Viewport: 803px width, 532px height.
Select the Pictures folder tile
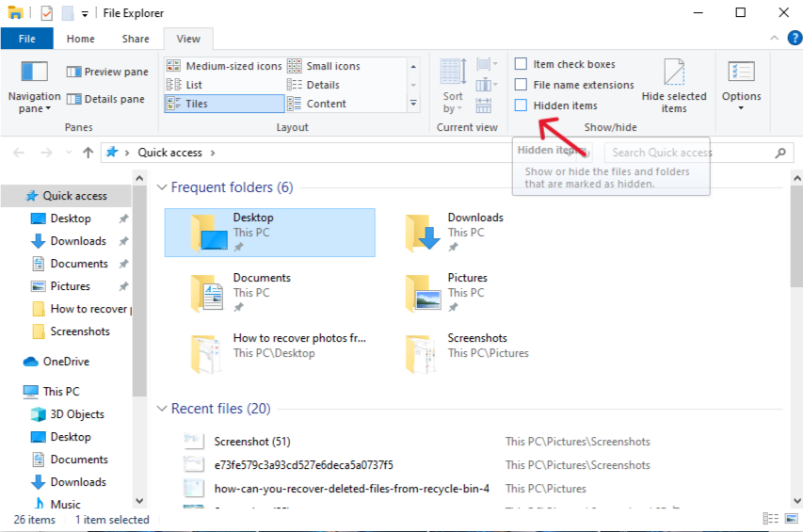(x=484, y=293)
